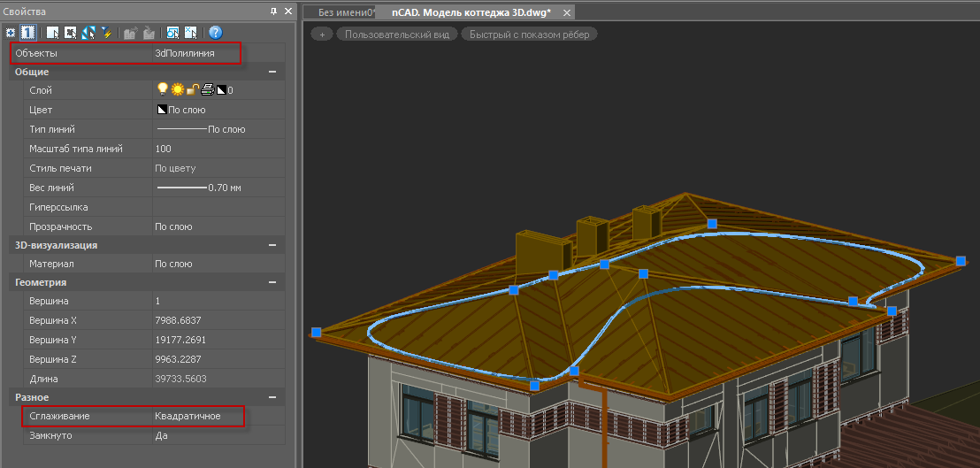
Task: Click the select objects cursor icon
Action: (x=52, y=33)
